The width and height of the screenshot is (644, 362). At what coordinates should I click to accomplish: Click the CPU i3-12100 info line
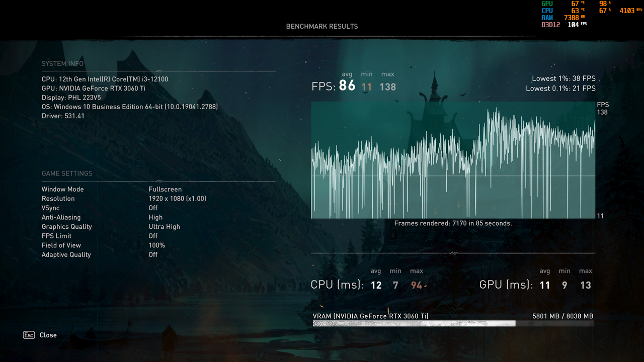click(105, 79)
